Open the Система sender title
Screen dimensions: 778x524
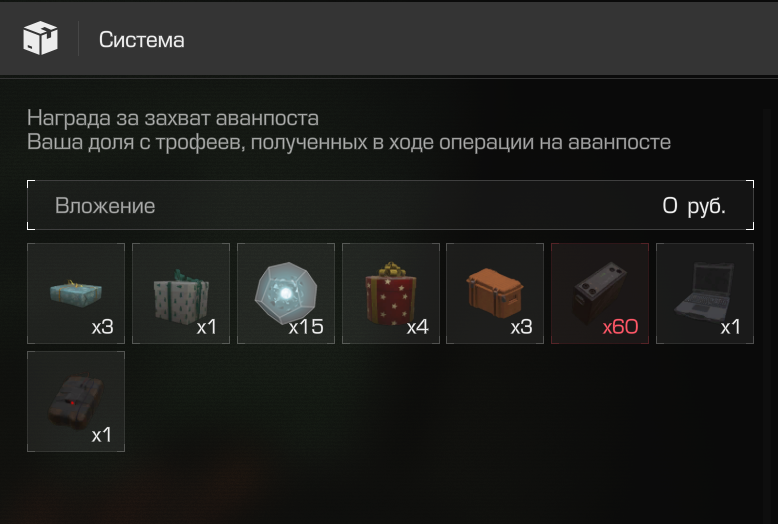pos(141,40)
